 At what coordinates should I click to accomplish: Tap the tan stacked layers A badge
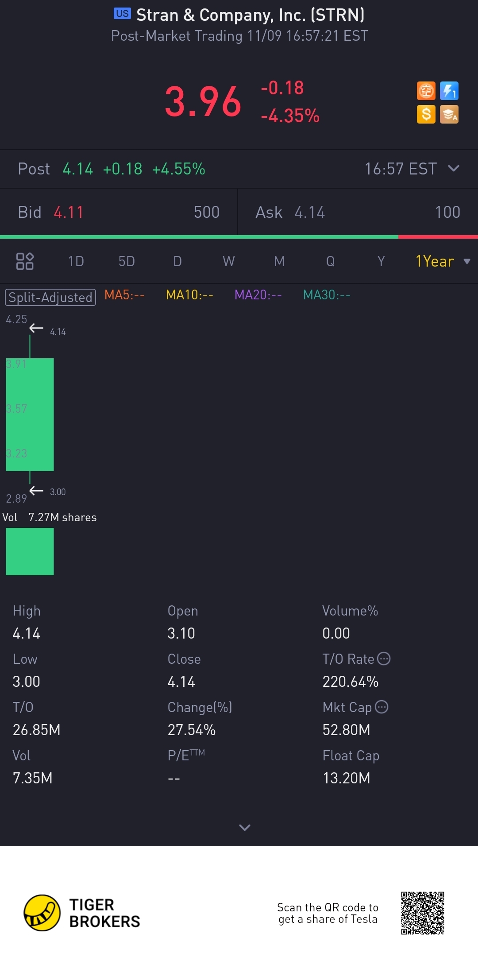pyautogui.click(x=449, y=114)
